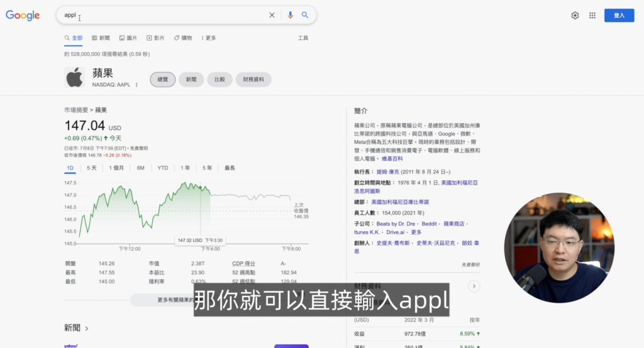Click the Google logo
This screenshot has height=348, width=644.
click(x=23, y=16)
